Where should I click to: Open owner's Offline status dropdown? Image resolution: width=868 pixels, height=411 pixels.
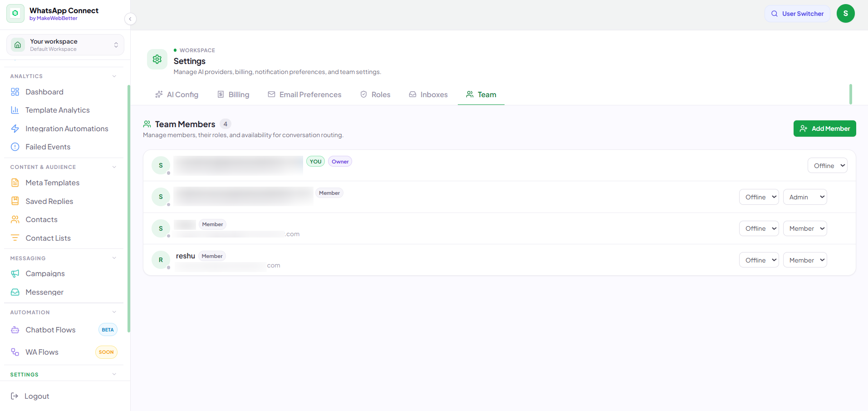827,166
